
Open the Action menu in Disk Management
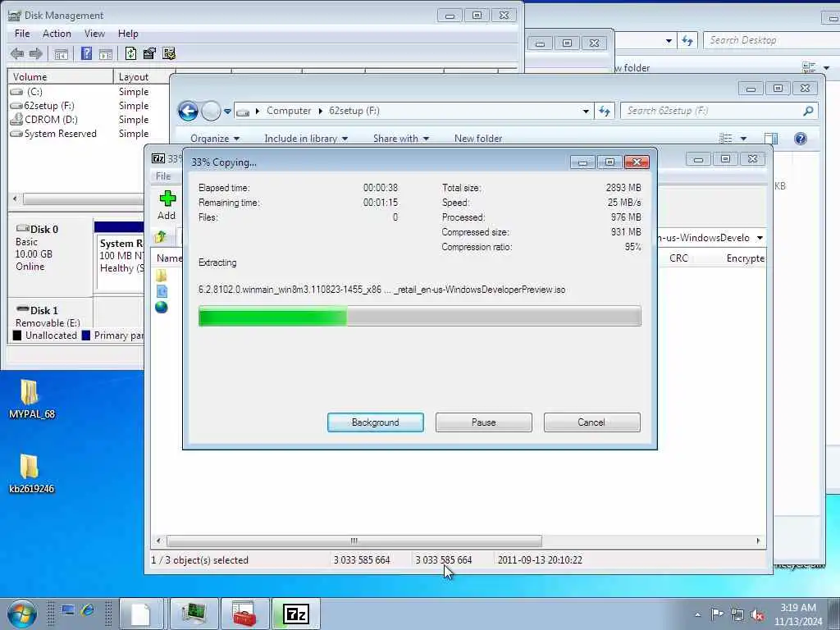point(57,34)
